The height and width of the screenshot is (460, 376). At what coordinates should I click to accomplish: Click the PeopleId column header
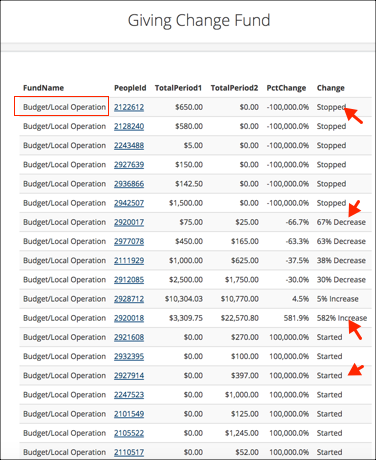[x=130, y=88]
